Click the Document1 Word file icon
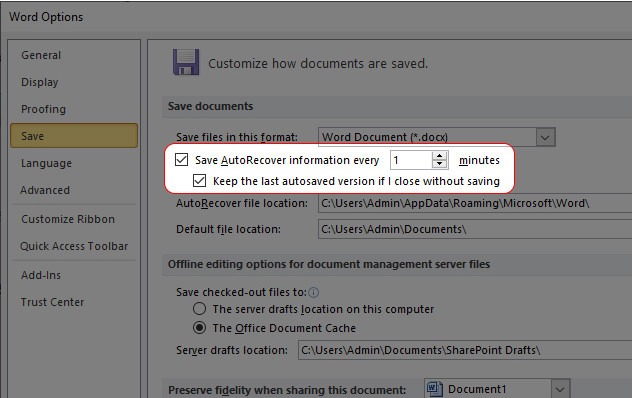The width and height of the screenshot is (633, 398). point(435,389)
